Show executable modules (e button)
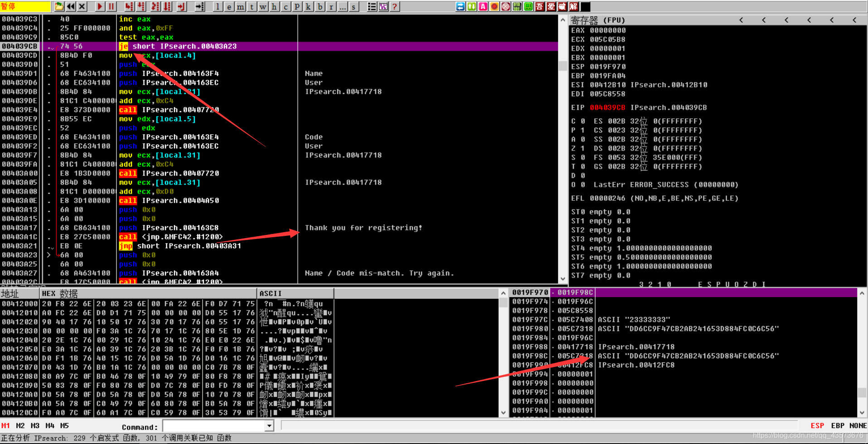Image resolution: width=868 pixels, height=444 pixels. (229, 6)
